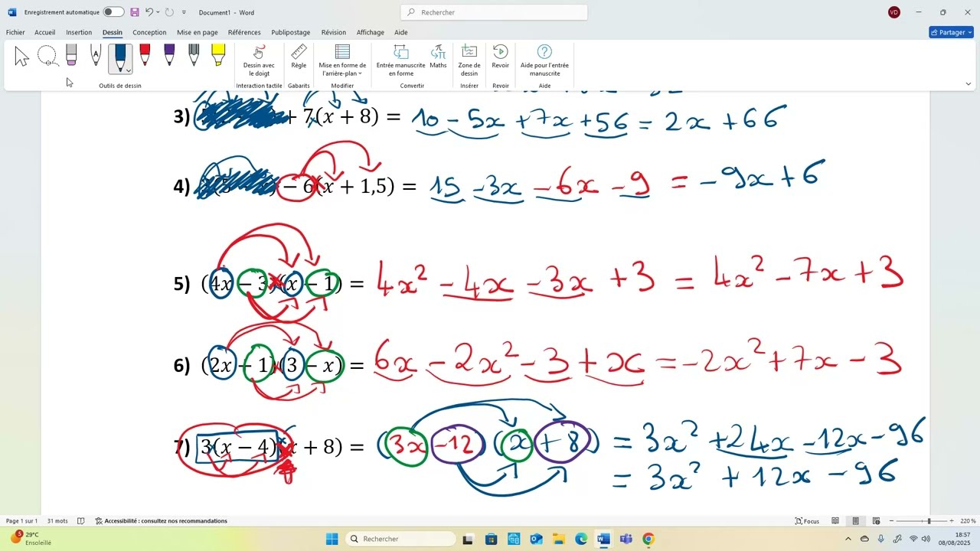Screen dimensions: 980x551
Task: Switch to the Mise en page tab
Action: click(x=198, y=32)
